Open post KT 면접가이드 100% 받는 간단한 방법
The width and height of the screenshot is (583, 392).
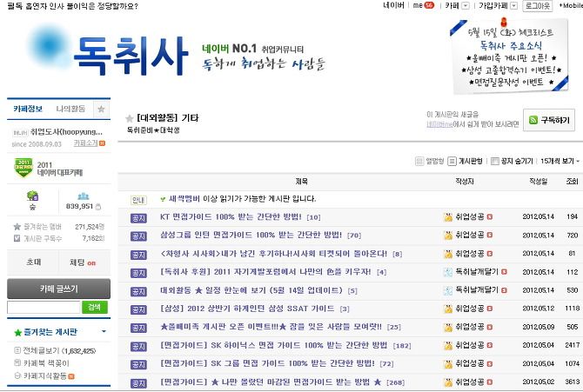click(x=231, y=216)
